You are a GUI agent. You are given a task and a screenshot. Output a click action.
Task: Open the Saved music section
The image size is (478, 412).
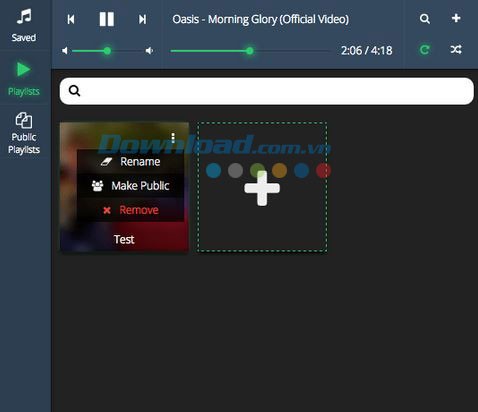24,25
